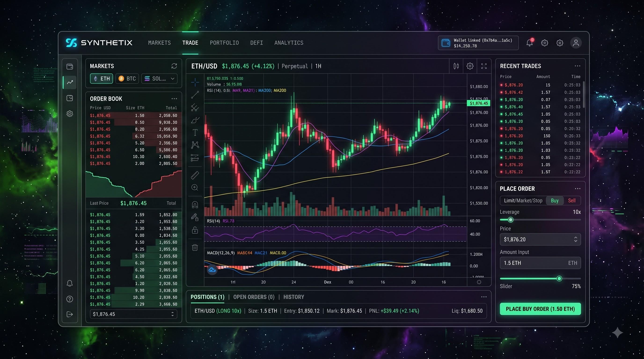Select the crosshair cursor tool
Viewport: 644px width, 359px height.
click(195, 82)
